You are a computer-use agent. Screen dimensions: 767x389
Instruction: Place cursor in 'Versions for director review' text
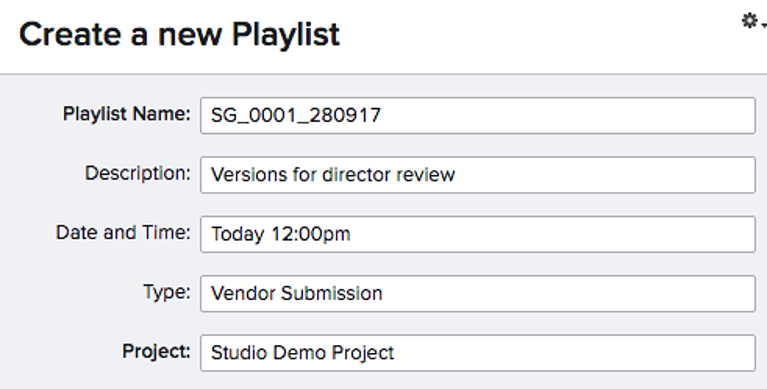pyautogui.click(x=333, y=175)
